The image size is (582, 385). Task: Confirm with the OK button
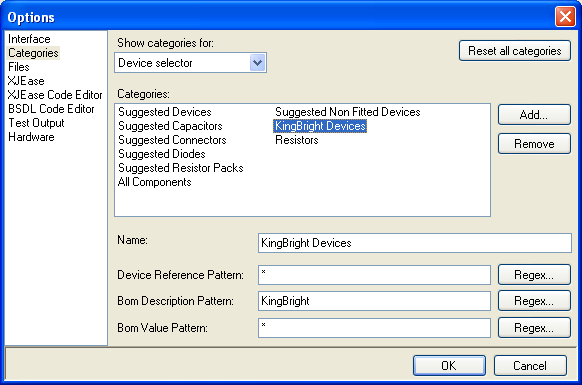pyautogui.click(x=449, y=366)
